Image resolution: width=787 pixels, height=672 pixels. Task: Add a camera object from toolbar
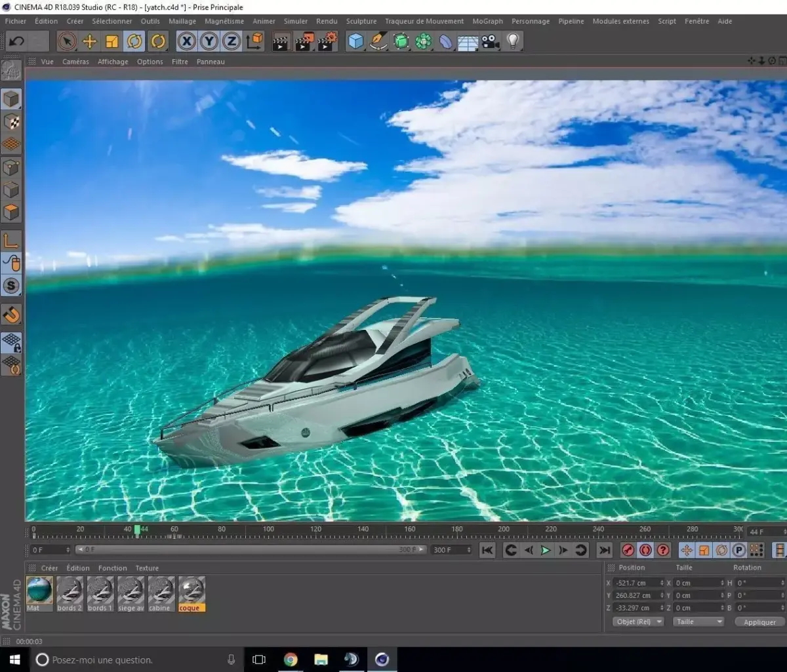[x=490, y=42]
